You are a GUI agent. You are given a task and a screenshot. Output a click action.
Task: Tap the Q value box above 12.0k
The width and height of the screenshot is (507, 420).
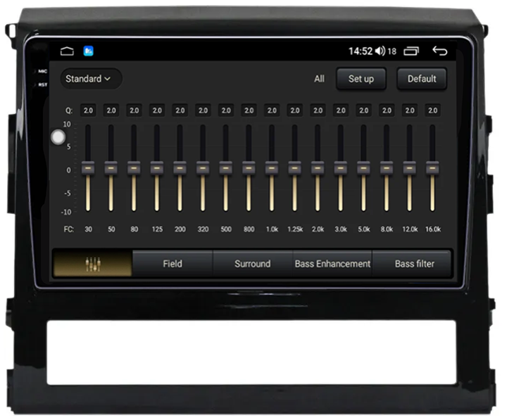[x=409, y=110]
